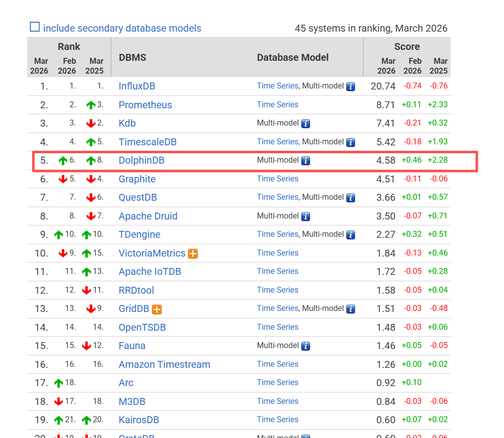Image resolution: width=504 pixels, height=438 pixels.
Task: Open OpenTSDB link
Action: pos(142,327)
